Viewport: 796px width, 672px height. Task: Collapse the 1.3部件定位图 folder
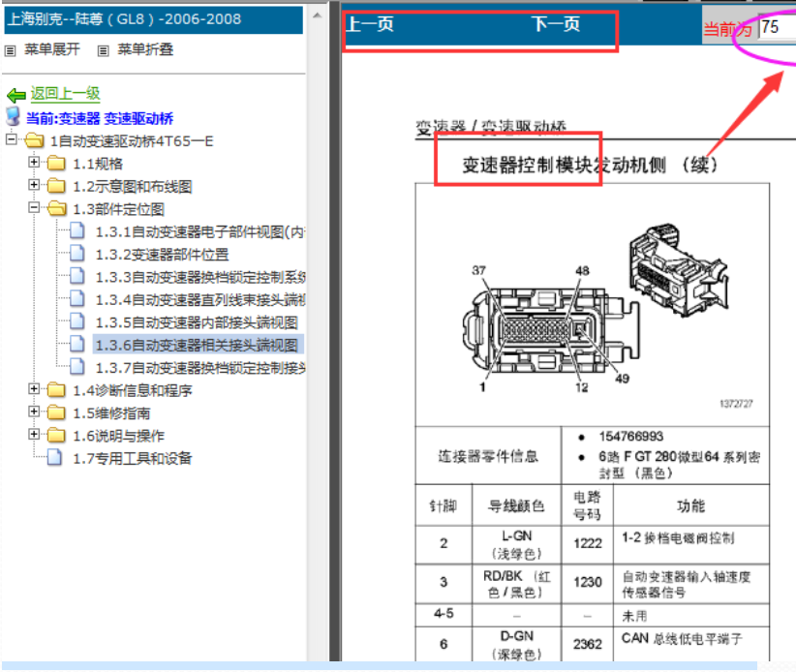click(x=34, y=207)
